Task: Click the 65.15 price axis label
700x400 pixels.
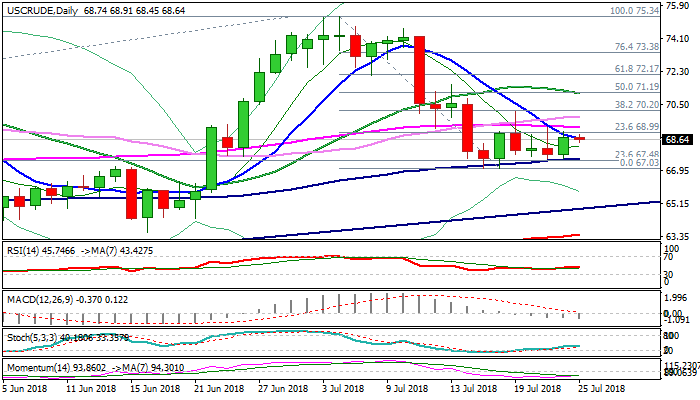Action: (679, 203)
